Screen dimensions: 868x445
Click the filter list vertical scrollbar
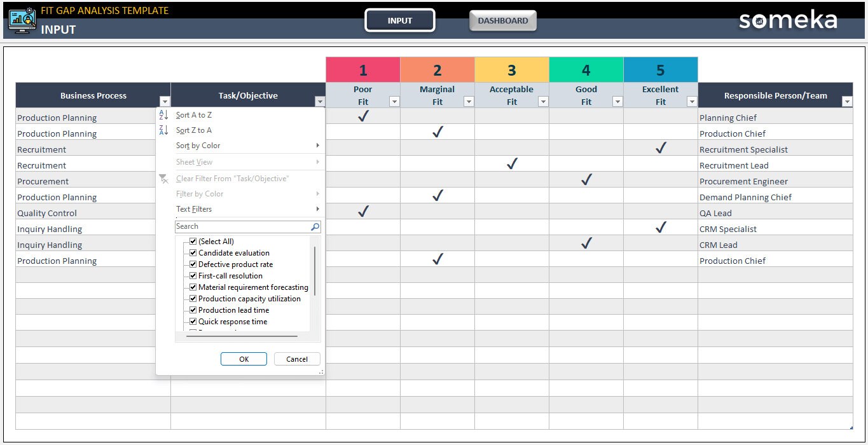[x=315, y=271]
